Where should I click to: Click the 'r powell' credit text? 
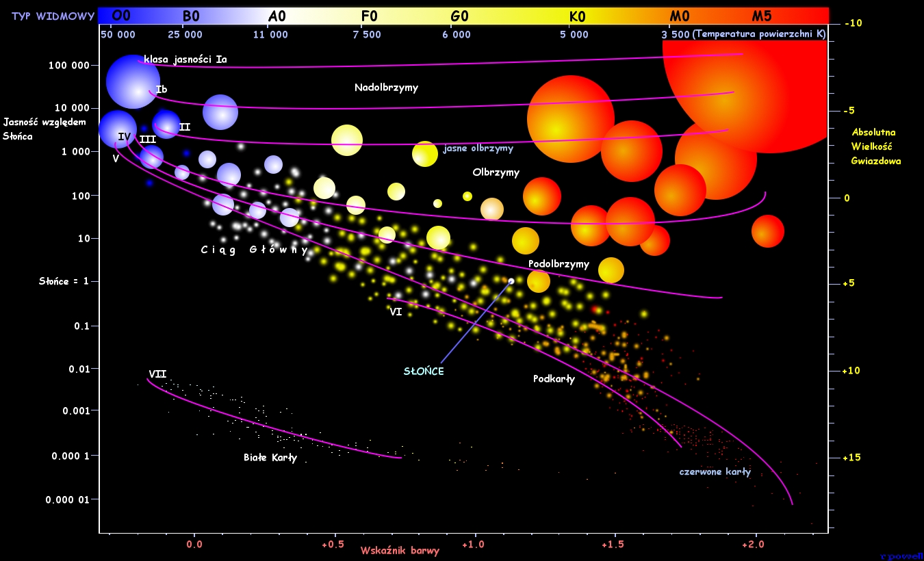(x=902, y=556)
